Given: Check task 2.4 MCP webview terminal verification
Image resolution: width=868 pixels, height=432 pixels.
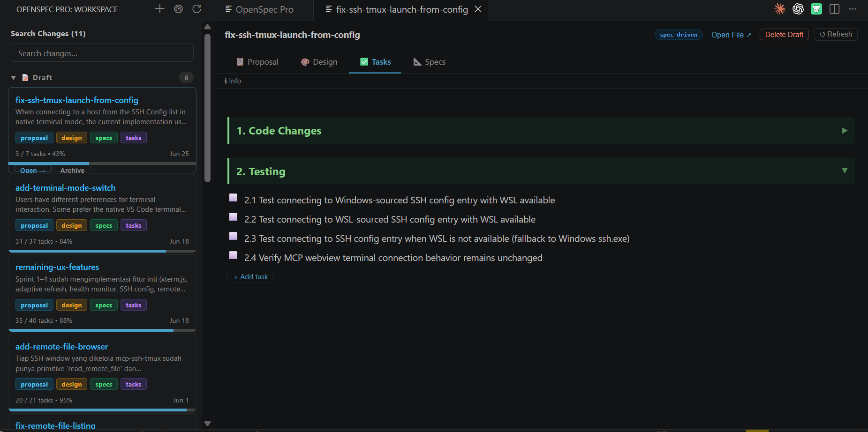Looking at the screenshot, I should [x=233, y=255].
